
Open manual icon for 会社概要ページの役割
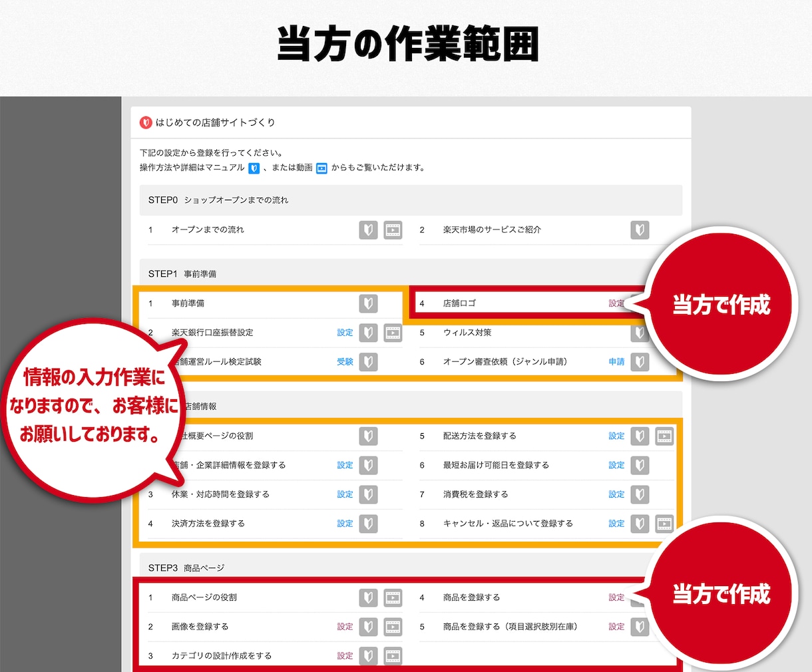pos(368,436)
